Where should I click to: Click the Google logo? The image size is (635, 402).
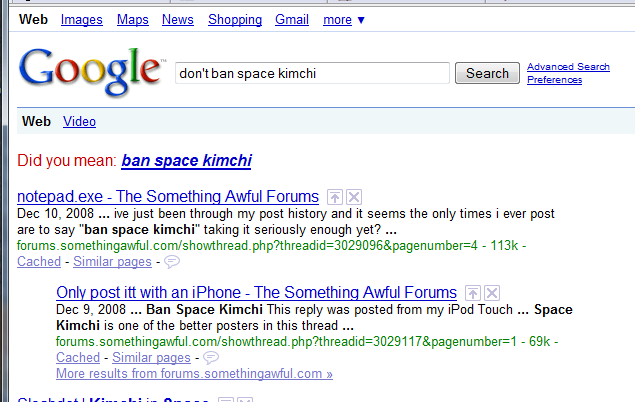click(x=92, y=72)
